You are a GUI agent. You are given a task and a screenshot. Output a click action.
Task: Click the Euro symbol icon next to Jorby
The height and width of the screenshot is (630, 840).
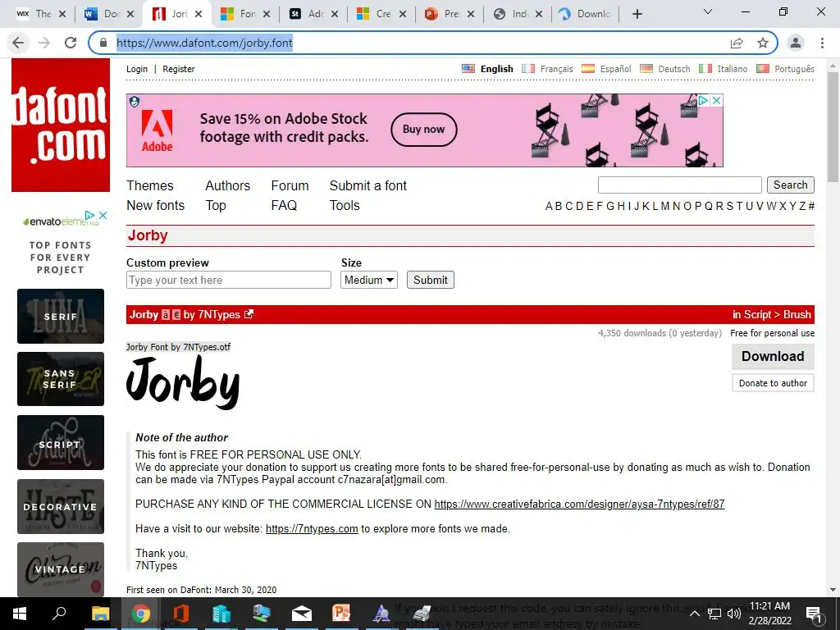pos(176,315)
